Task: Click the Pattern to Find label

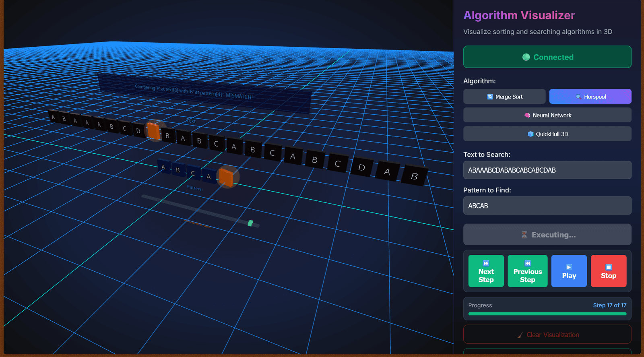Action: click(x=487, y=190)
